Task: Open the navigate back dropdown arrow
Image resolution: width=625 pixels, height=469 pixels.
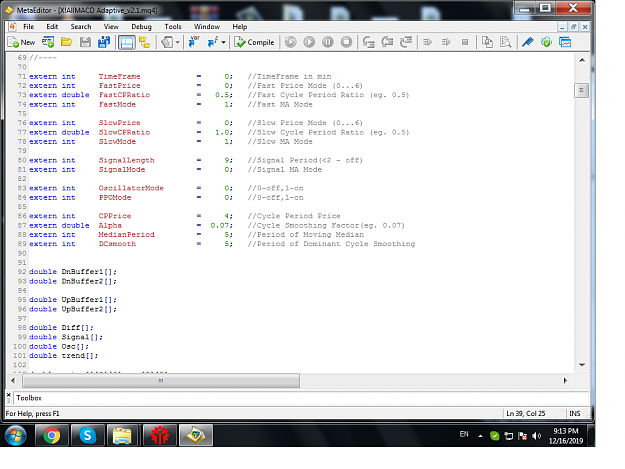Action: pos(177,42)
